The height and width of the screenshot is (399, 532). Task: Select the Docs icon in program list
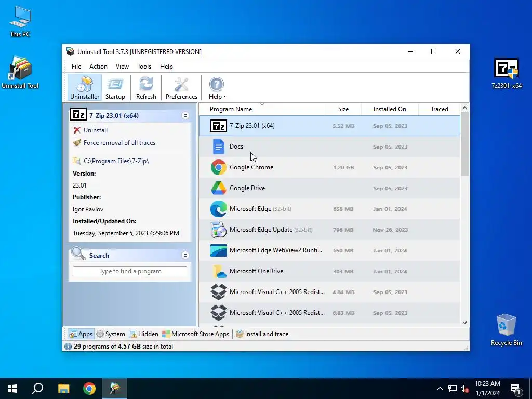pyautogui.click(x=219, y=147)
